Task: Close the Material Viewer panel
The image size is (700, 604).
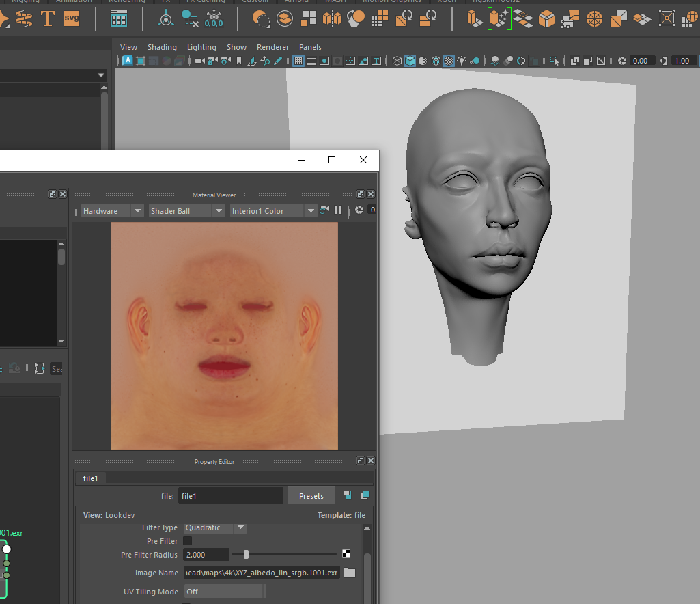Action: 370,195
